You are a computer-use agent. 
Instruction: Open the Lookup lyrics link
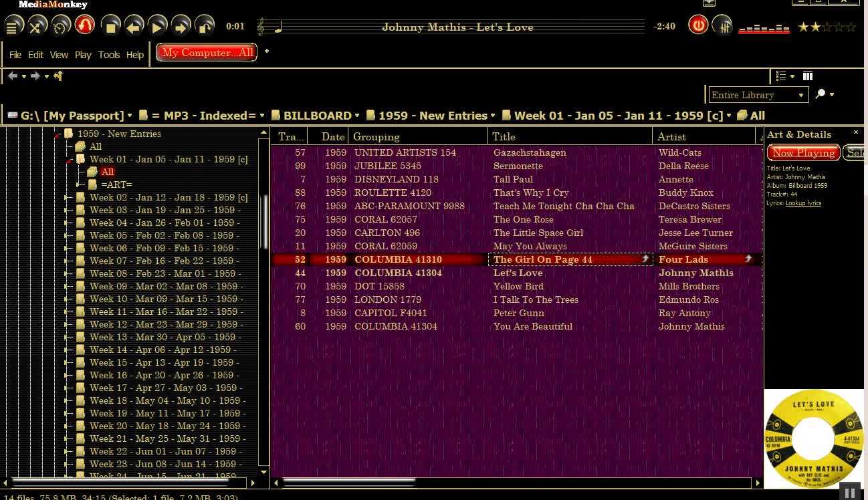click(803, 203)
